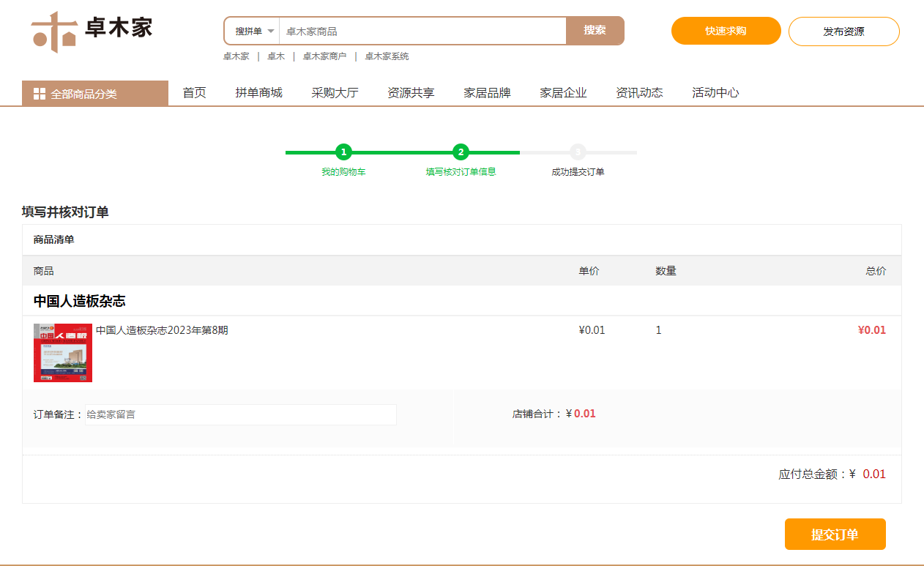The image size is (924, 566).
Task: Click step 1 circle 我的购物车
Action: point(343,152)
